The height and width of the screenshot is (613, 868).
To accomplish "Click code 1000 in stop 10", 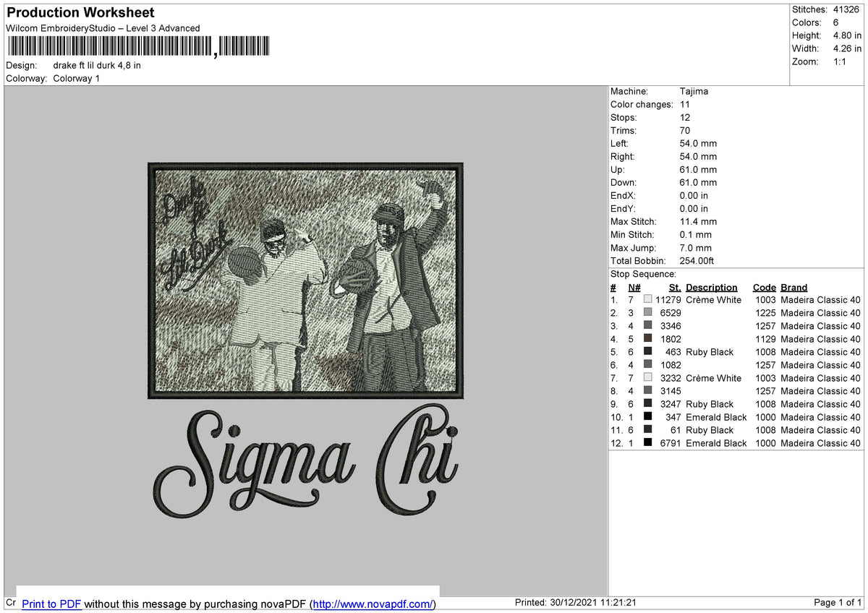I will [765, 417].
